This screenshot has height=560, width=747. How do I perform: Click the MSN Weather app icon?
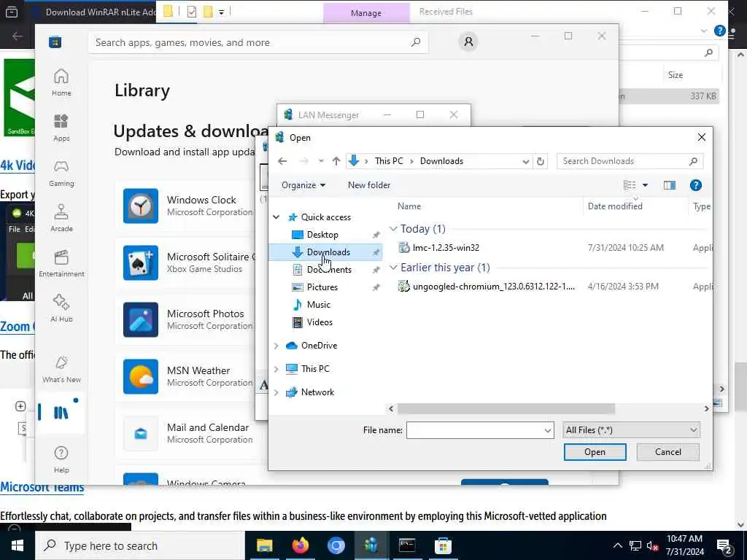141,377
